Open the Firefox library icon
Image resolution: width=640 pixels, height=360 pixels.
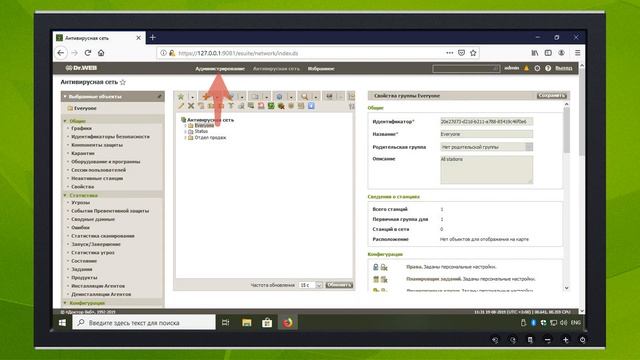pyautogui.click(x=535, y=53)
